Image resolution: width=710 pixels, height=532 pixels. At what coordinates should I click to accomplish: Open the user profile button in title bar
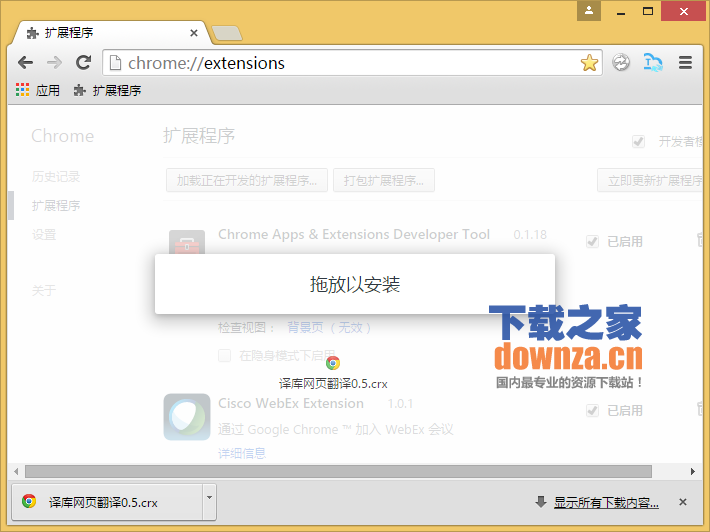pos(589,11)
